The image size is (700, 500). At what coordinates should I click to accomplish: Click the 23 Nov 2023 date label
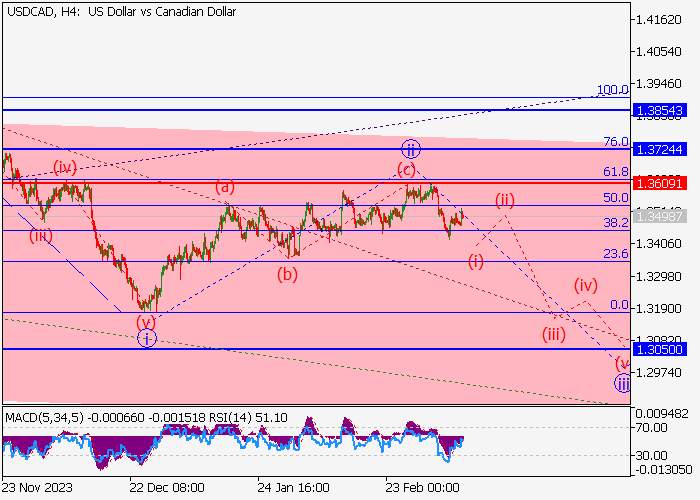click(37, 487)
